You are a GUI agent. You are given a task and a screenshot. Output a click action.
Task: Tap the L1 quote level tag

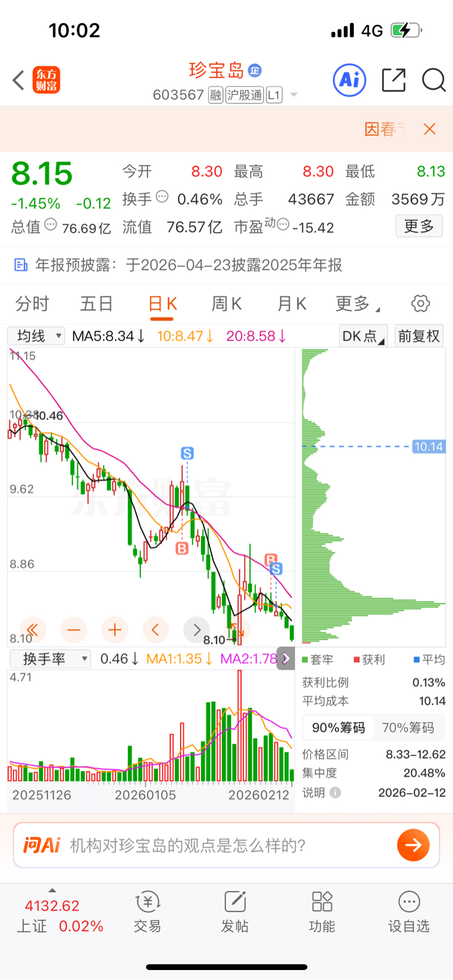(274, 95)
